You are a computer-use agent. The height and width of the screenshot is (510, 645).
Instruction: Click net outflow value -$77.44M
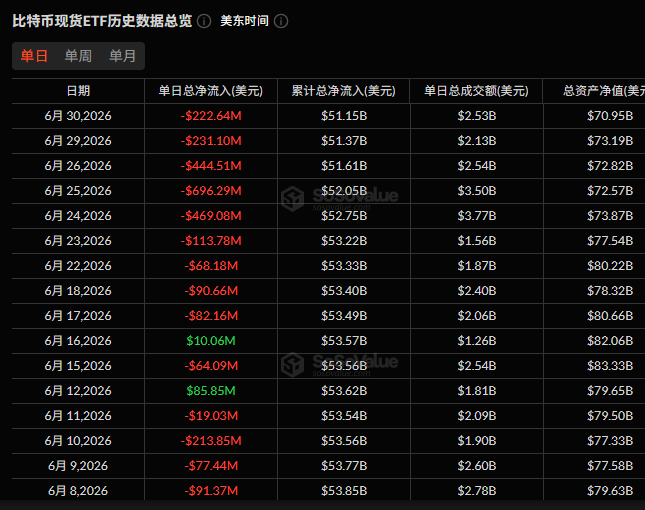(211, 466)
